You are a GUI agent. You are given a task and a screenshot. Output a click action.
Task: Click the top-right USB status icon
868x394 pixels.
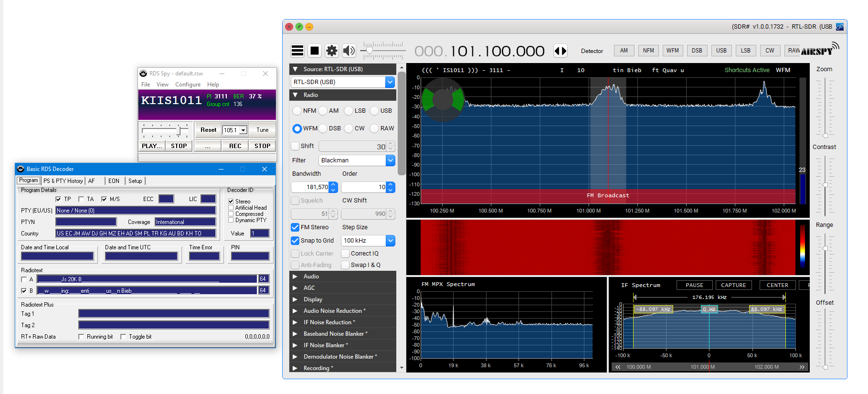840,27
